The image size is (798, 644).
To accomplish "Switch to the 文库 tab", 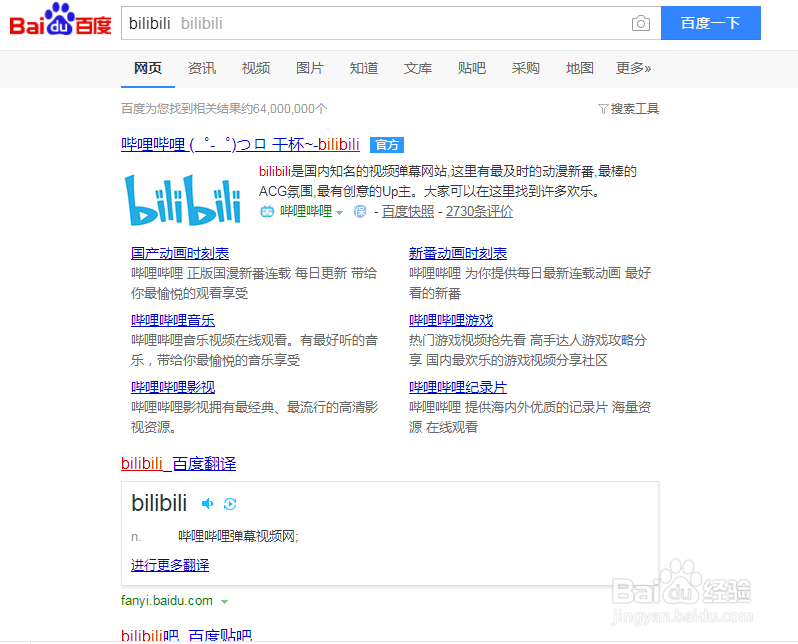I will point(417,68).
